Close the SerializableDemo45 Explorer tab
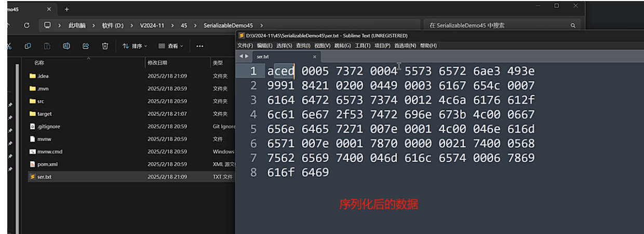The image size is (644, 234). 49,9
